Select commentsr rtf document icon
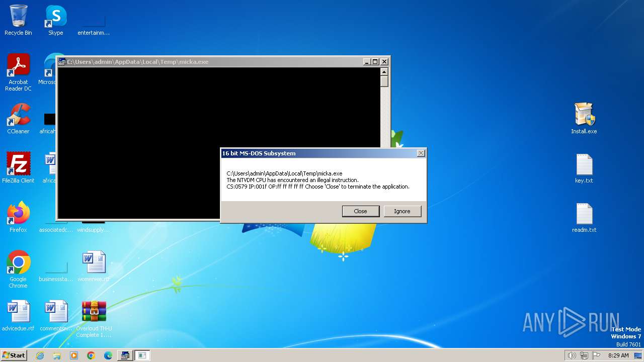 tap(56, 316)
